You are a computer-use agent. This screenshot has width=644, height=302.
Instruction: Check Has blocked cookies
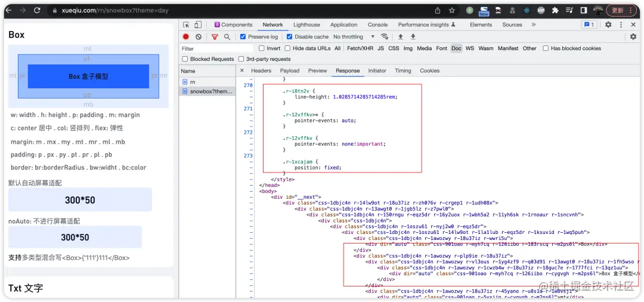[546, 48]
